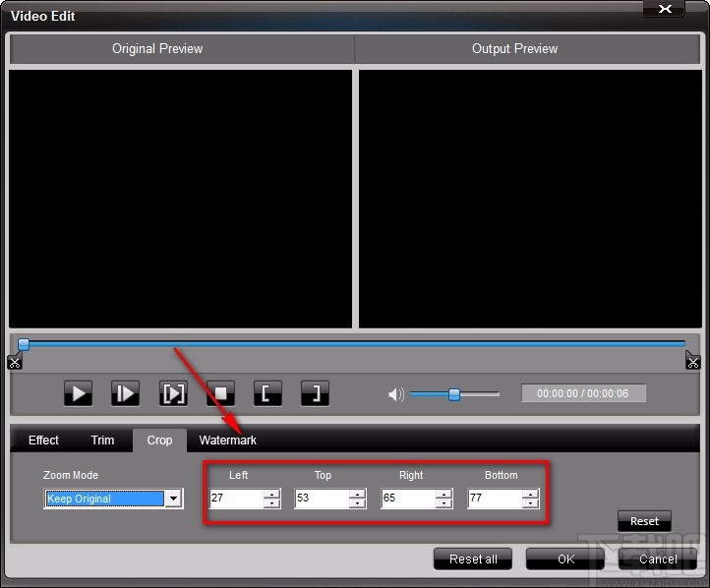Click the Bottom crop value field
This screenshot has height=588, width=710.
click(x=495, y=498)
